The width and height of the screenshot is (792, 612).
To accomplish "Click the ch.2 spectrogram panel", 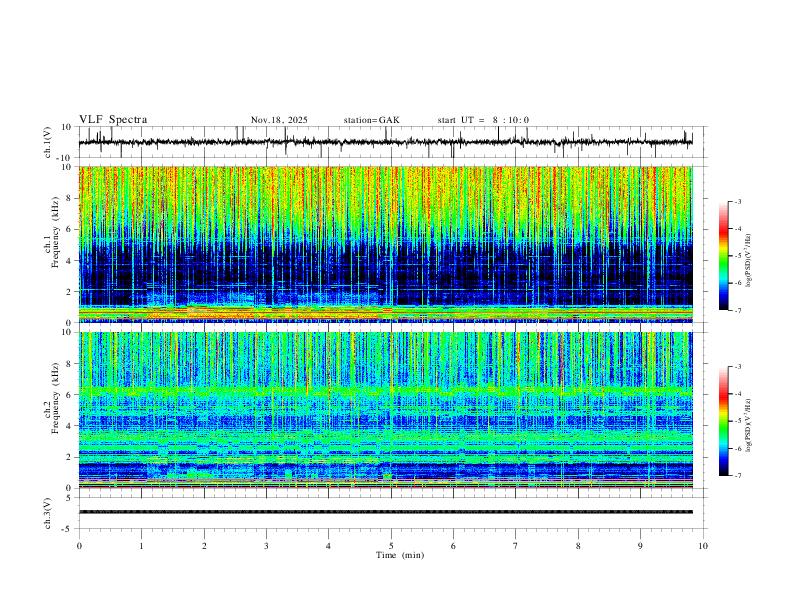I will 385,410.
